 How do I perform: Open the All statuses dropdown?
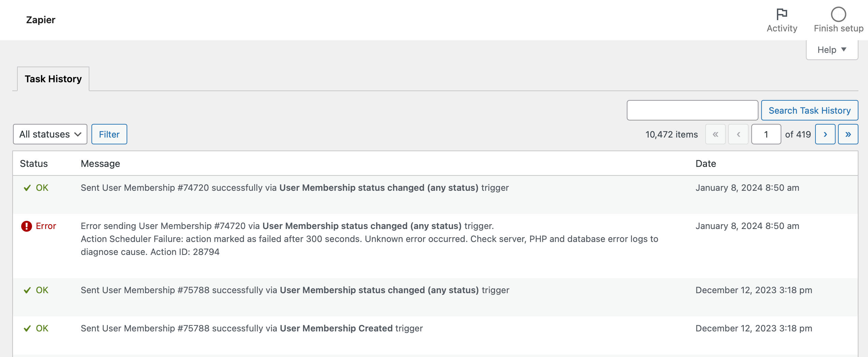[50, 134]
